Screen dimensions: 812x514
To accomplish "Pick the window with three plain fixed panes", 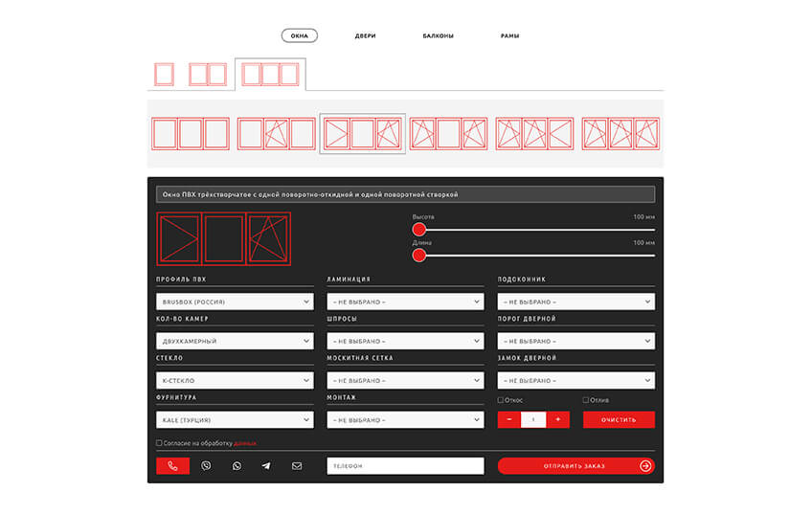I will click(x=191, y=133).
